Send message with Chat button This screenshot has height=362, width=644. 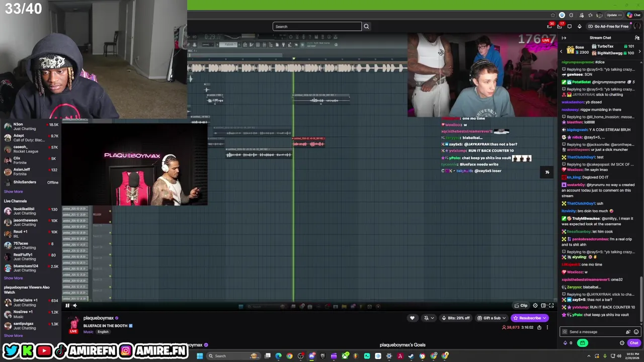633,343
